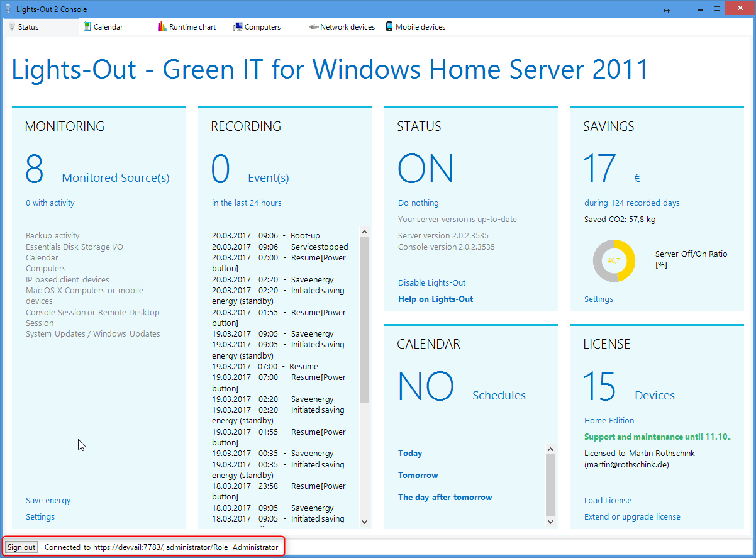Click the Status tab lightbulb icon

click(x=11, y=27)
